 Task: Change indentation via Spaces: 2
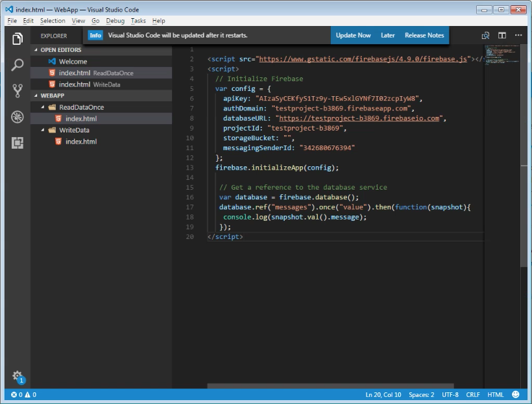tap(421, 394)
